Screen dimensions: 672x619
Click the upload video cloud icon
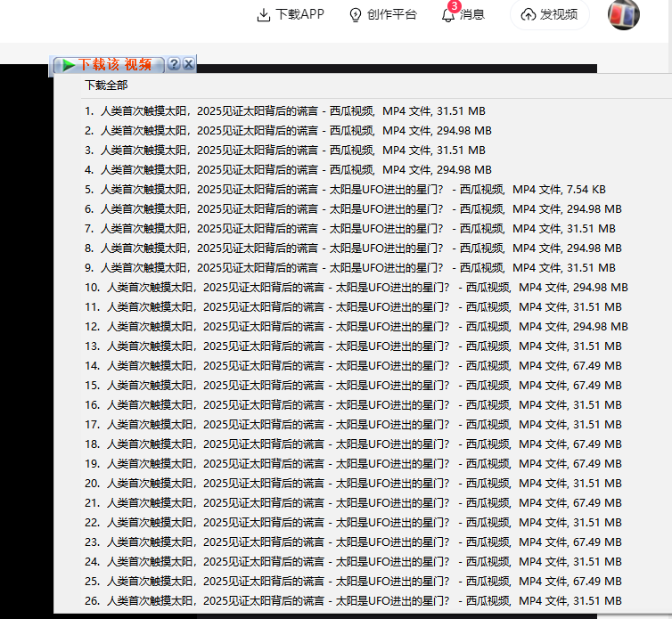pyautogui.click(x=528, y=15)
